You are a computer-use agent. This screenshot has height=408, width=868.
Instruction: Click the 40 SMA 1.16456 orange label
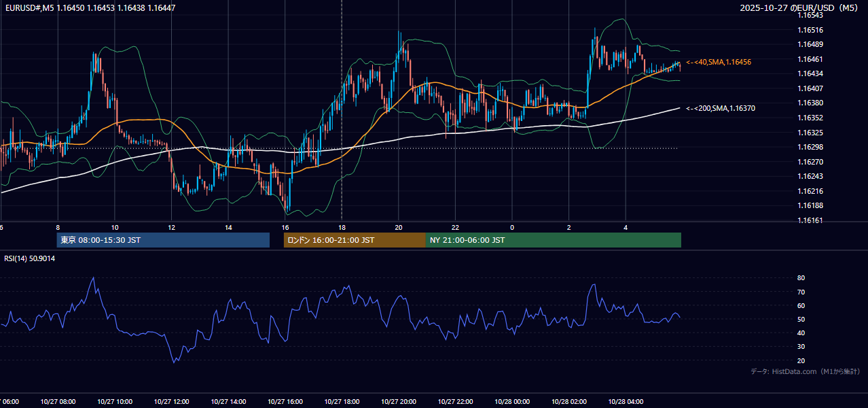pyautogui.click(x=719, y=62)
